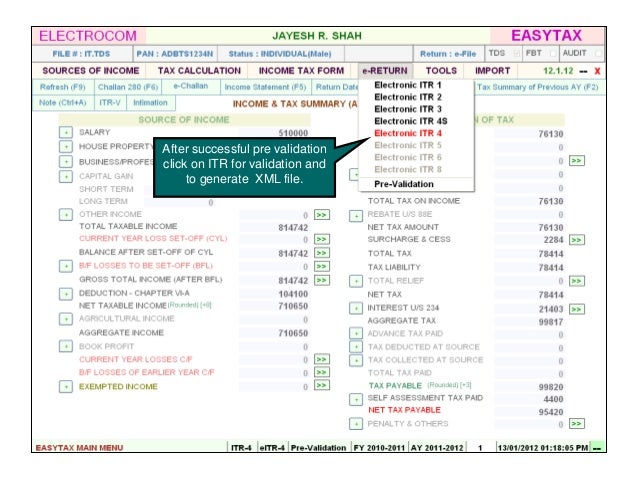
Task: Click Intimation button
Action: (x=150, y=103)
